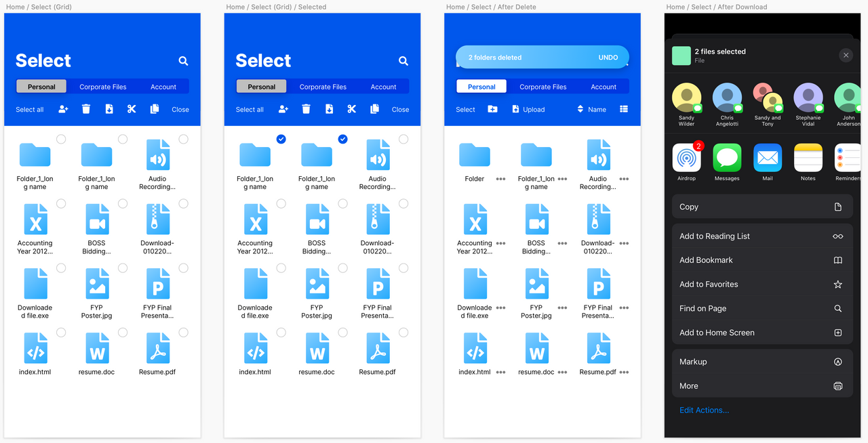Switch to list view using the list icon
The height and width of the screenshot is (443, 868).
(x=625, y=109)
